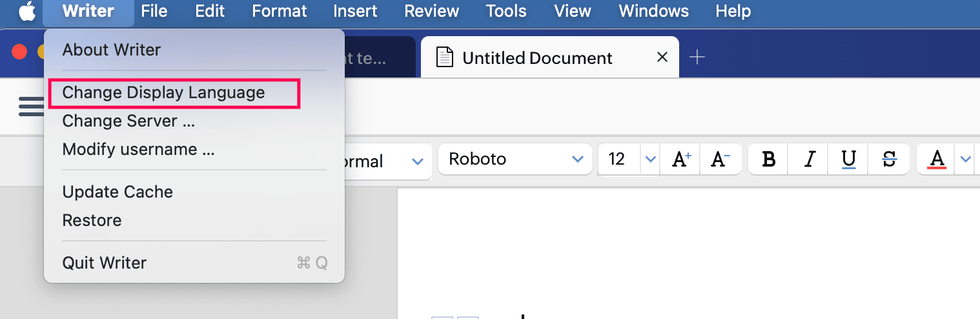Open the Edit menu
This screenshot has height=319, width=980.
pos(210,11)
